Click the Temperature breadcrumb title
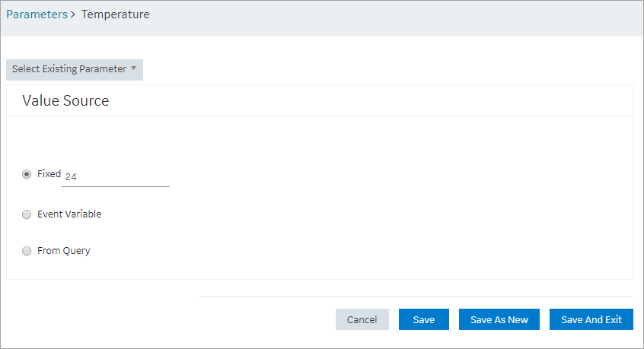Image resolution: width=644 pixels, height=349 pixels. click(116, 14)
